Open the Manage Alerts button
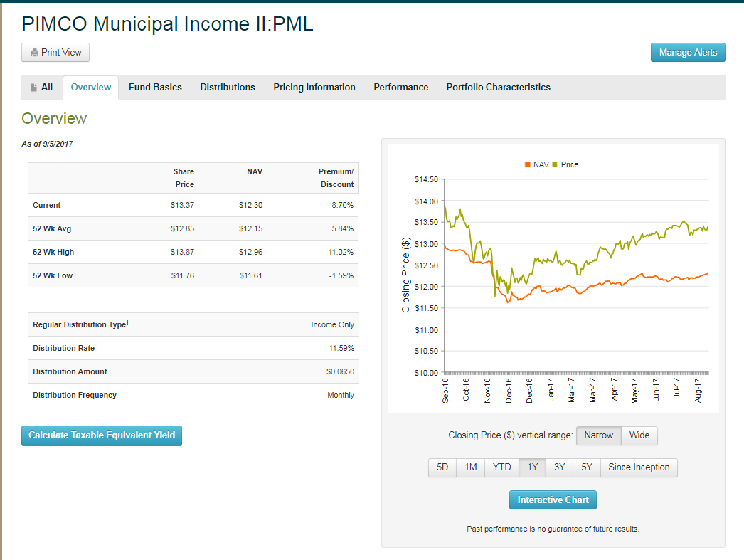 pos(688,52)
